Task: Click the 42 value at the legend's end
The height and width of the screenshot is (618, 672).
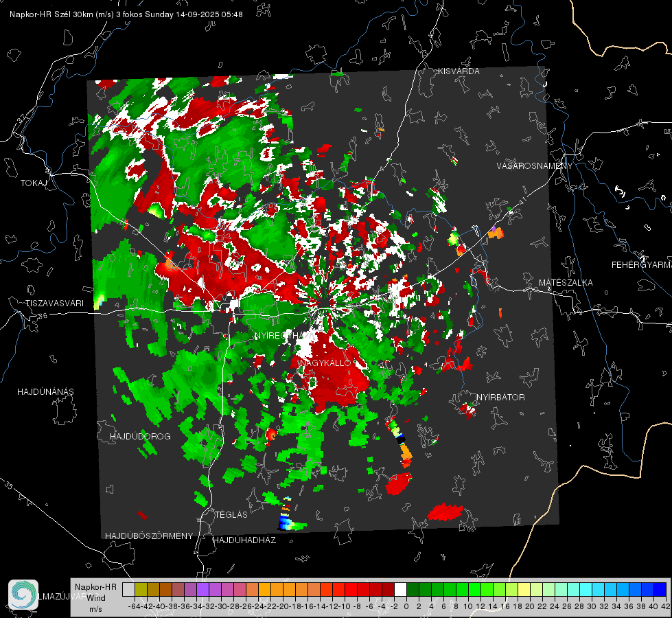Action: coord(665,606)
